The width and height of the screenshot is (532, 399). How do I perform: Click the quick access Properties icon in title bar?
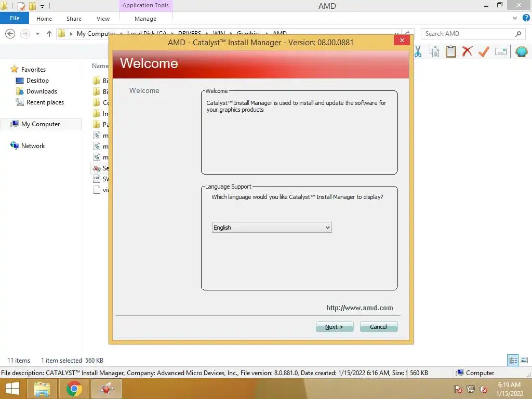pos(21,6)
